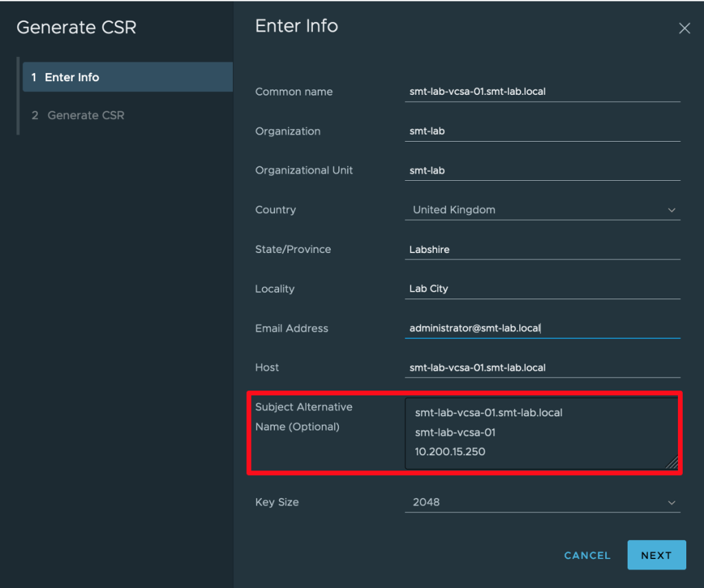Open the Key Size dropdown
Image resolution: width=704 pixels, height=588 pixels.
click(536, 503)
